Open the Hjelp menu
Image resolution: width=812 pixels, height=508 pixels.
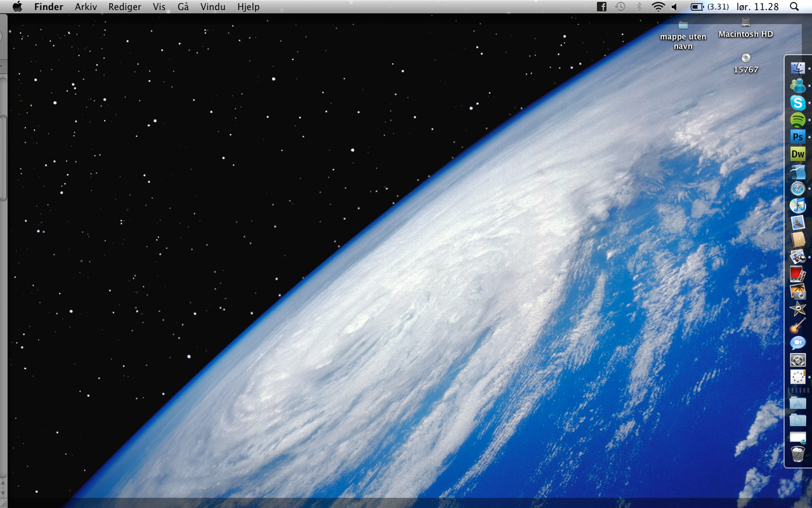[x=248, y=7]
